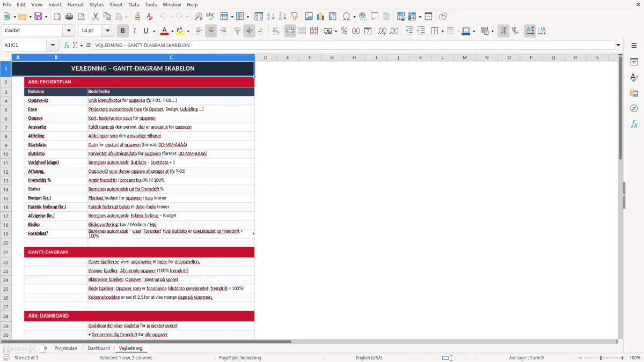Open the Function Wizard fx icon
This screenshot has width=644, height=362.
pos(67,45)
